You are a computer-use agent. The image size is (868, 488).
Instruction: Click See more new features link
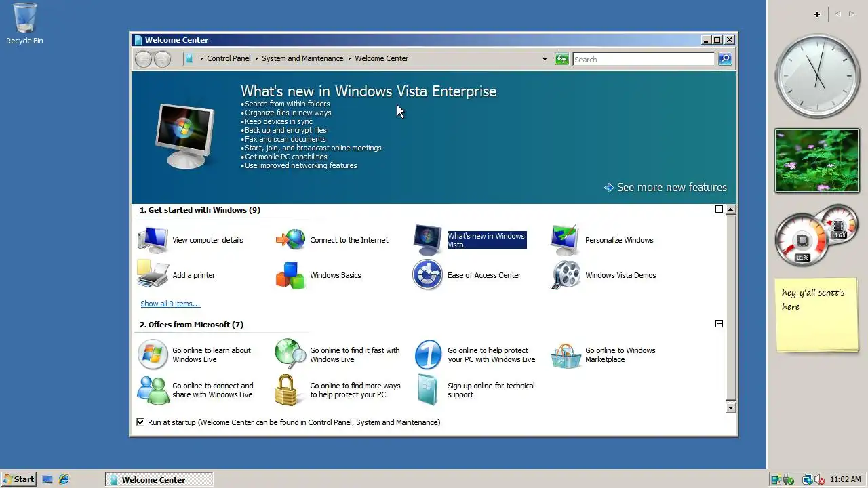(665, 187)
